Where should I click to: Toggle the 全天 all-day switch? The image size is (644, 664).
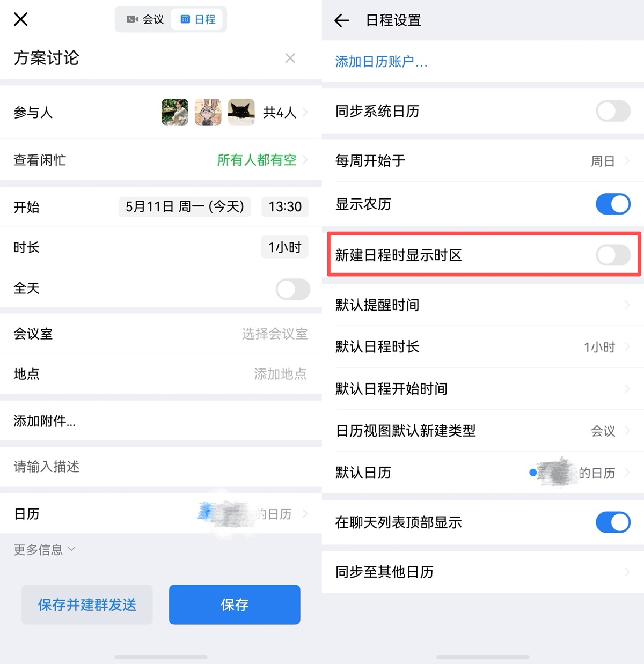[292, 289]
